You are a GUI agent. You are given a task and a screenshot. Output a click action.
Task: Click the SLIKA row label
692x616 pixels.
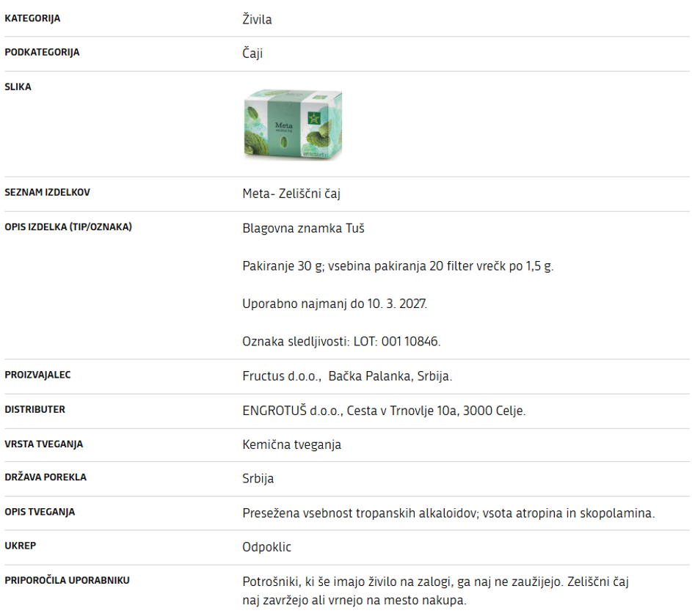click(18, 87)
